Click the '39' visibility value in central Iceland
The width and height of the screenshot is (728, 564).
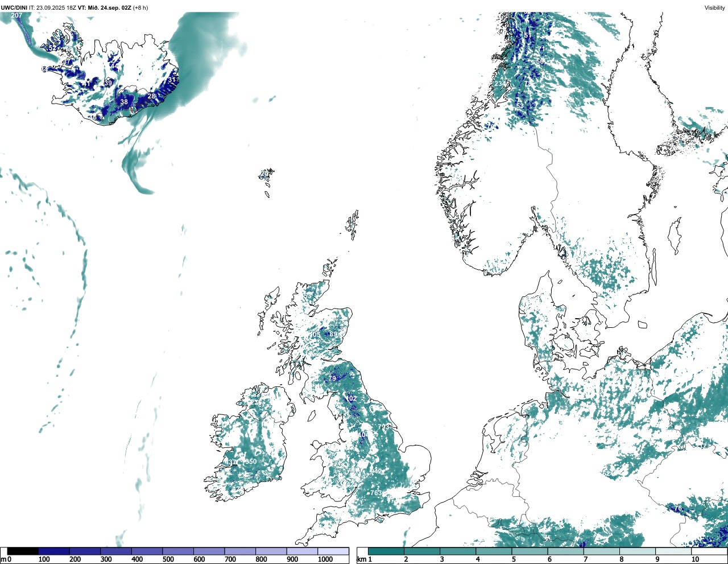[108, 83]
